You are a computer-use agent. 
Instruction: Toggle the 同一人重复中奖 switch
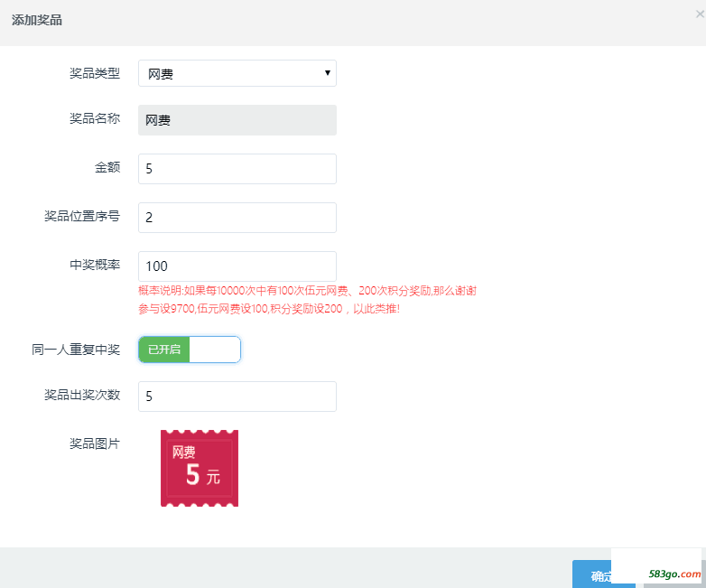tap(190, 350)
